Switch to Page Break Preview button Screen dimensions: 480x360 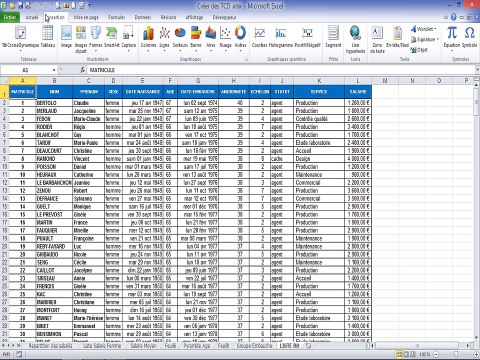413,354
